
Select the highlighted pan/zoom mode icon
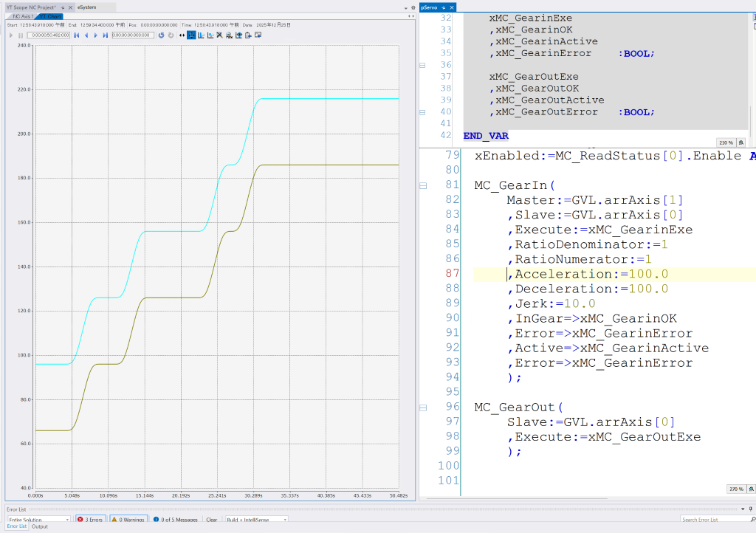click(x=191, y=35)
